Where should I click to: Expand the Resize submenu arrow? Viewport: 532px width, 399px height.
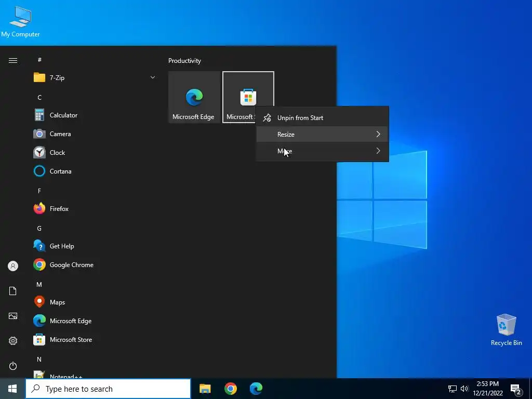click(x=378, y=135)
